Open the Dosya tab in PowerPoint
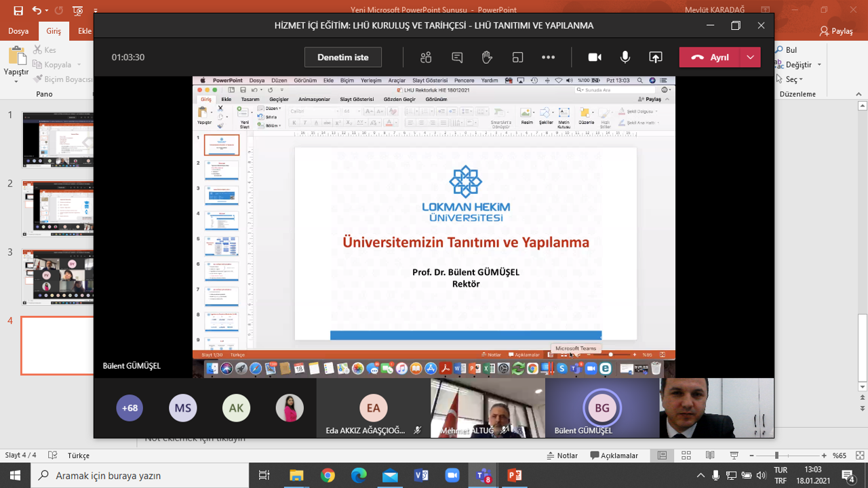The image size is (868, 488). pos(18,31)
